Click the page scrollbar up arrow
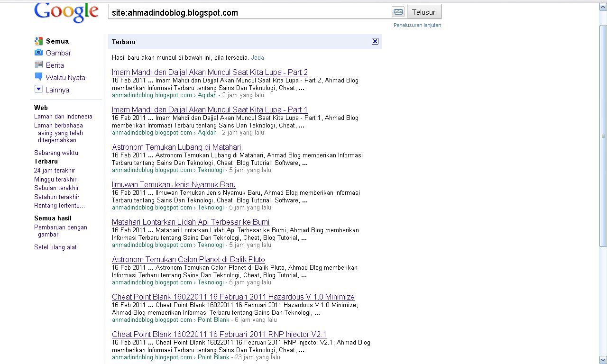 [x=603, y=6]
